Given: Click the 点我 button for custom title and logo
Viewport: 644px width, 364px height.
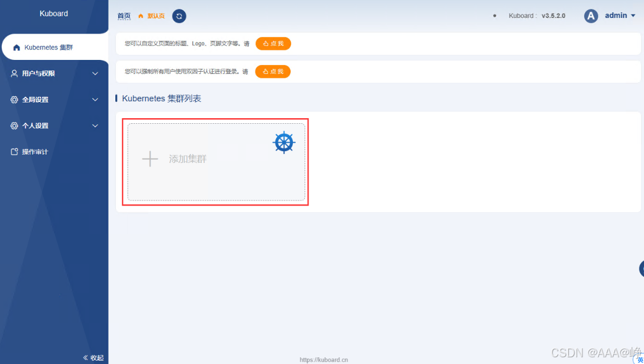Looking at the screenshot, I should (273, 44).
